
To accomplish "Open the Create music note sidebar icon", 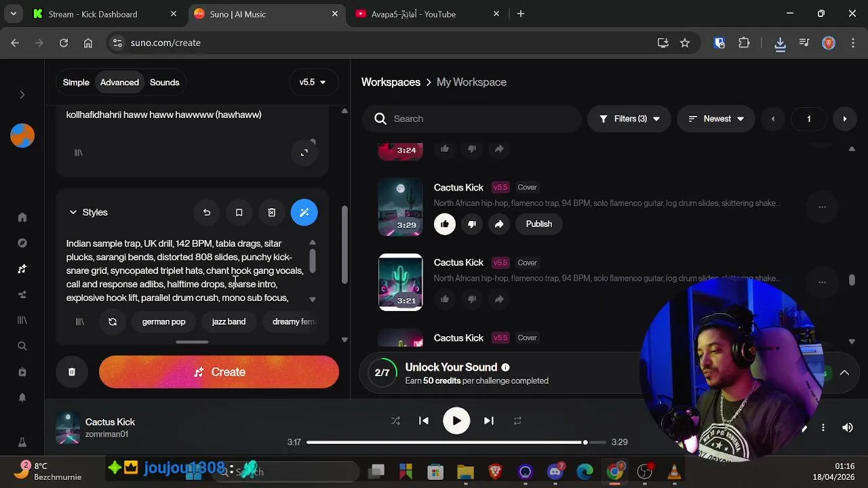I will [22, 269].
